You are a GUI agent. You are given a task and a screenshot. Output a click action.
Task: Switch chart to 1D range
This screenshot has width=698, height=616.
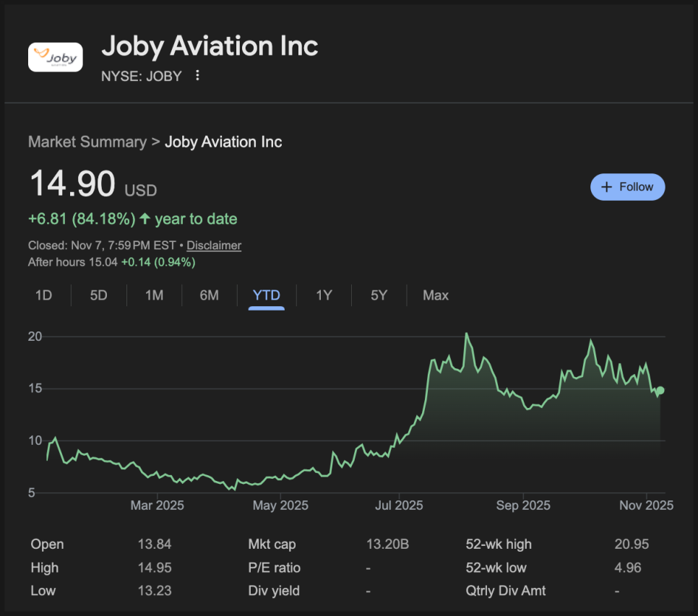tap(43, 295)
